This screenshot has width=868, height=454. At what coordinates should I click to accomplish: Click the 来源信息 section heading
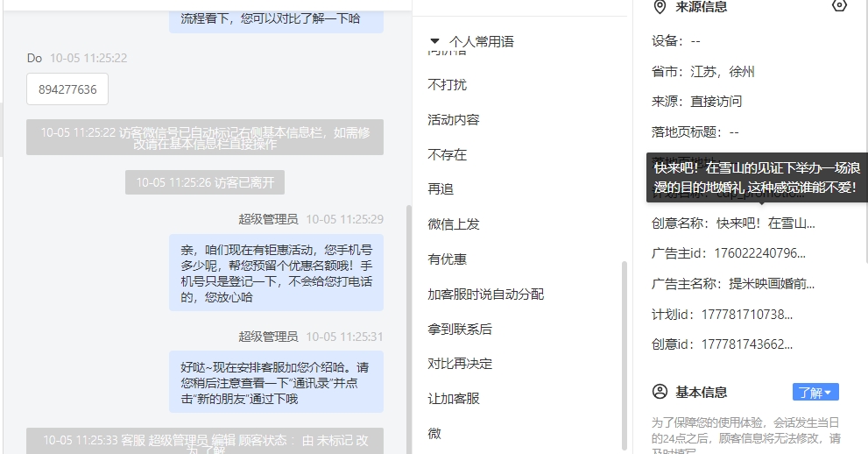click(702, 7)
